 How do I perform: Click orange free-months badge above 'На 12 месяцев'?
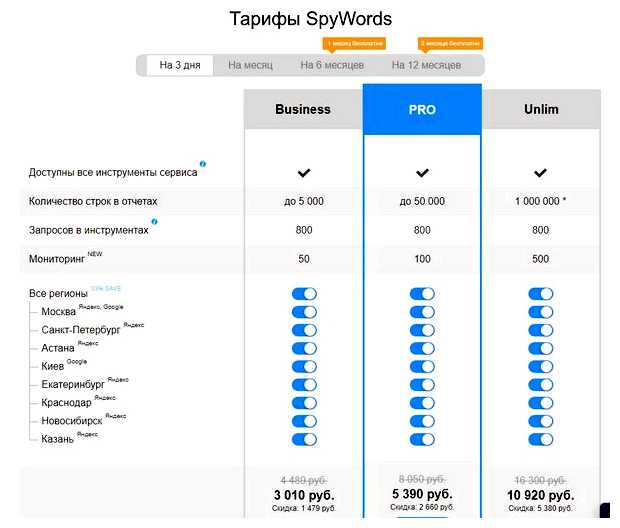(449, 44)
